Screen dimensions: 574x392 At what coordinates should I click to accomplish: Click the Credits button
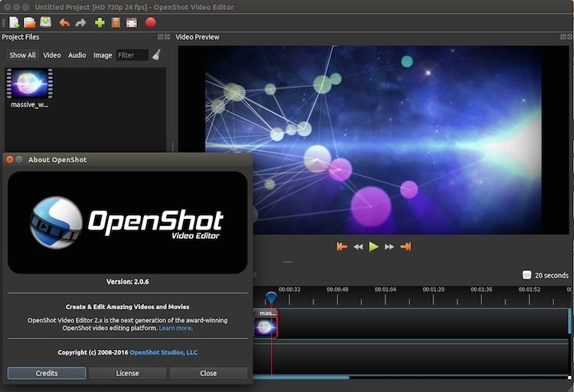[47, 373]
